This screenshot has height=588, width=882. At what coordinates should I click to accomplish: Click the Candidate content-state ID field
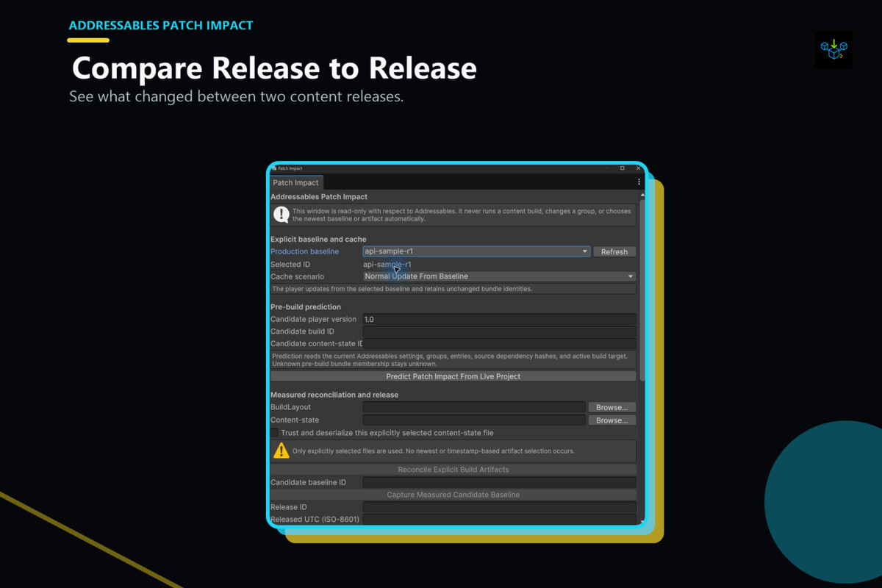click(x=499, y=343)
